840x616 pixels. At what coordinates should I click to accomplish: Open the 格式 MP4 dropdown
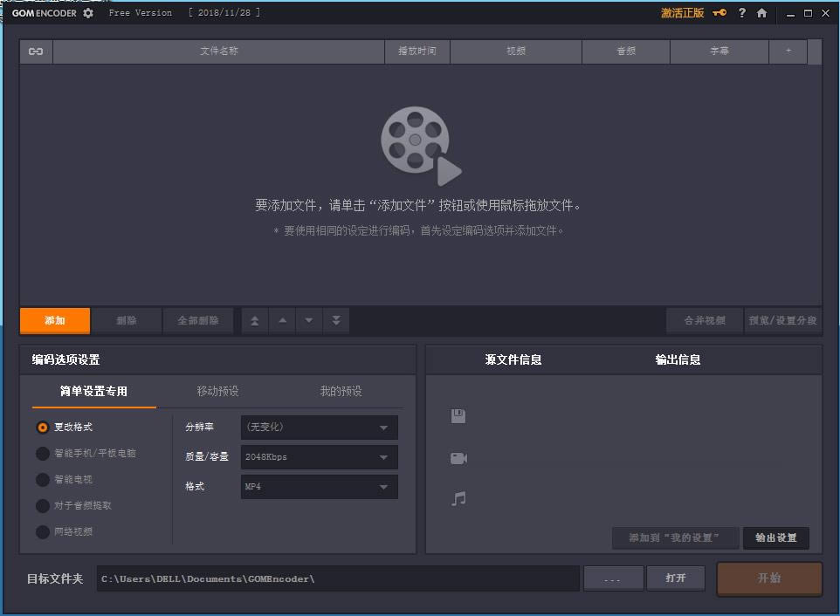click(320, 487)
